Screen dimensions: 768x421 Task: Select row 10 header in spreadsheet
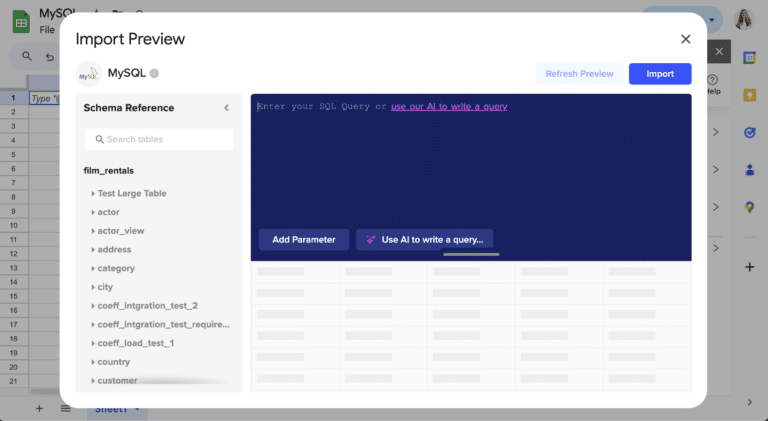[x=13, y=226]
